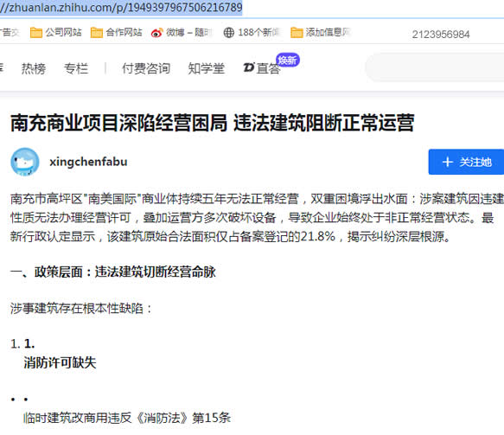Click the zhuanlan.zhihu.com URL in address bar
504x435 pixels.
121,7
